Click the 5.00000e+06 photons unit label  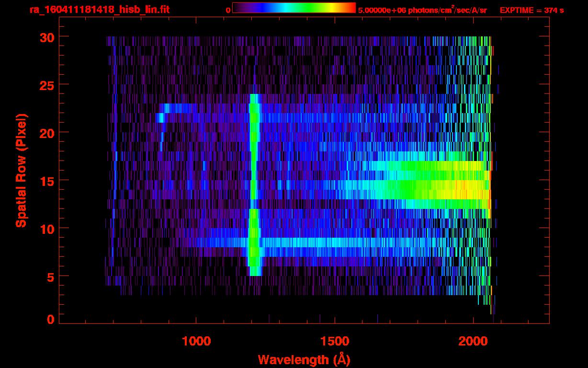point(422,10)
